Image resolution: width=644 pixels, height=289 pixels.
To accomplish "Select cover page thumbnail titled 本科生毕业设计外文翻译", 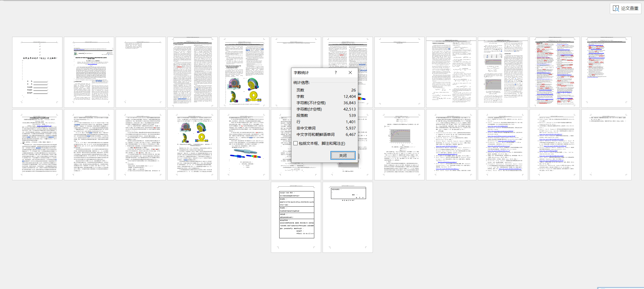I will click(37, 72).
